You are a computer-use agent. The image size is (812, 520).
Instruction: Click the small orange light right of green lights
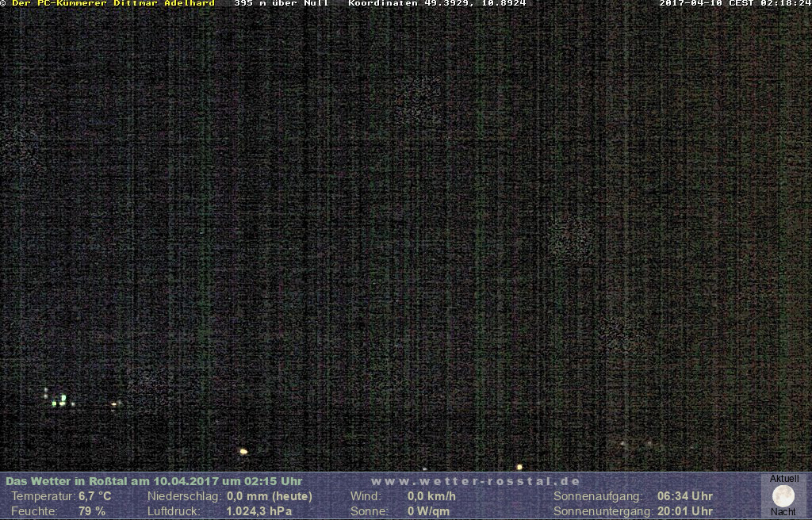pos(114,404)
